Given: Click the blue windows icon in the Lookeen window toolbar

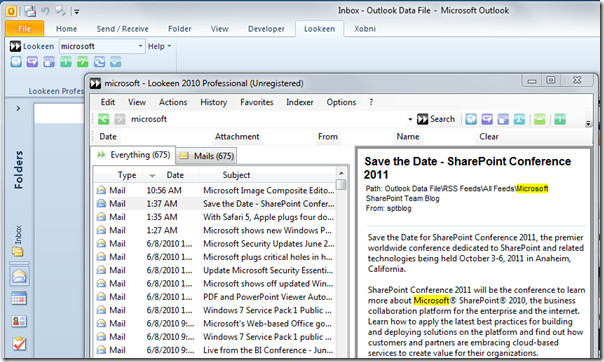Looking at the screenshot, I should [503, 119].
